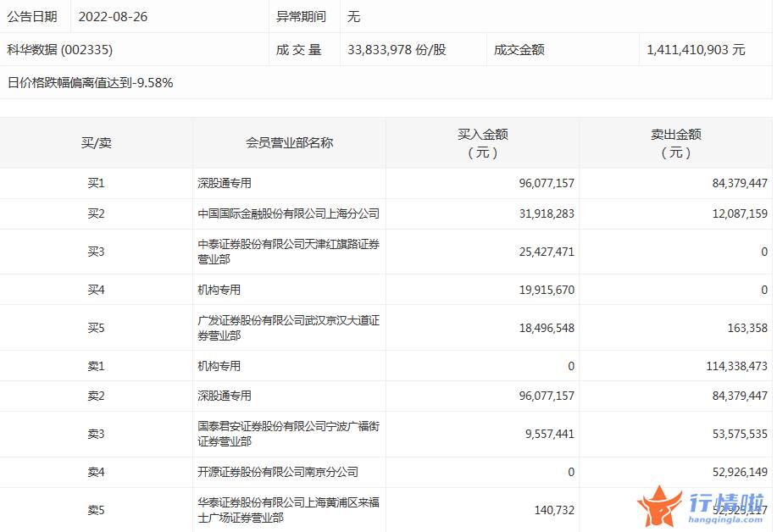This screenshot has width=777, height=532.
Task: Select the buy amount 140,732
Action: [554, 510]
